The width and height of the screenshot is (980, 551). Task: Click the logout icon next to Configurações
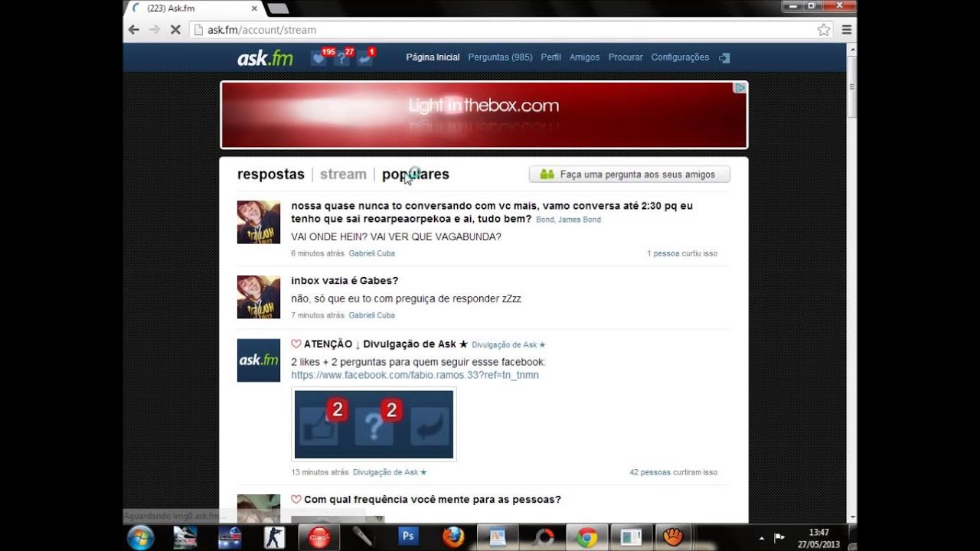click(x=724, y=57)
